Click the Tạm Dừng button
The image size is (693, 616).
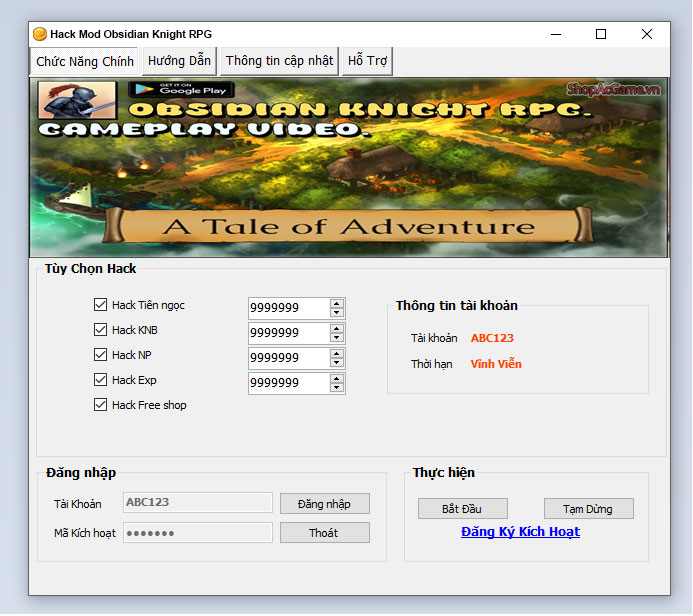pos(588,509)
